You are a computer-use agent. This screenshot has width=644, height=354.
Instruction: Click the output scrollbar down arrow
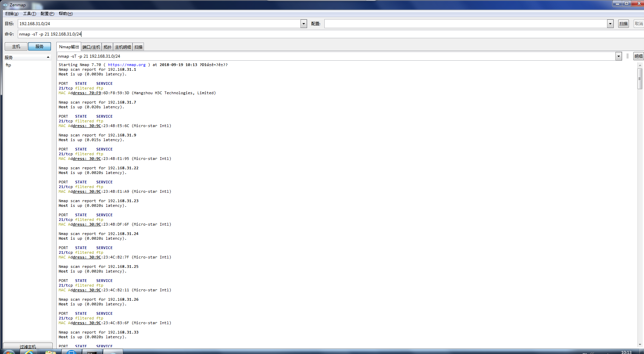click(x=640, y=344)
